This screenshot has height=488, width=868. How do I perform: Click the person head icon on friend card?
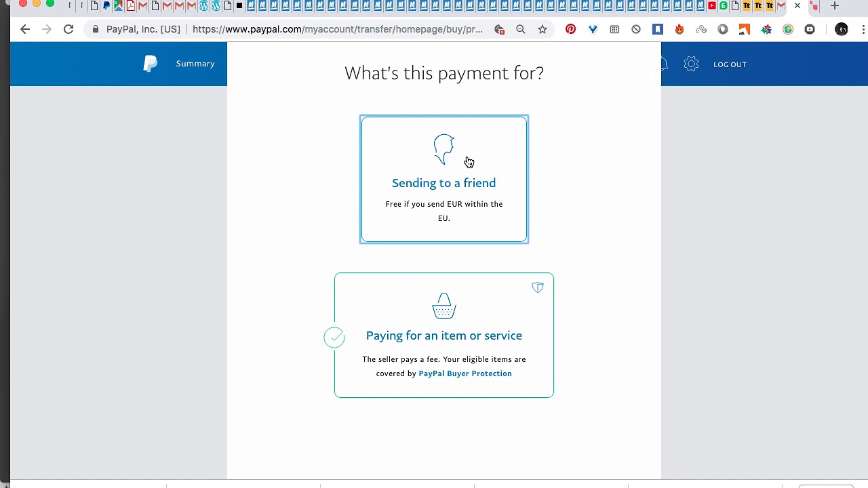coord(444,149)
